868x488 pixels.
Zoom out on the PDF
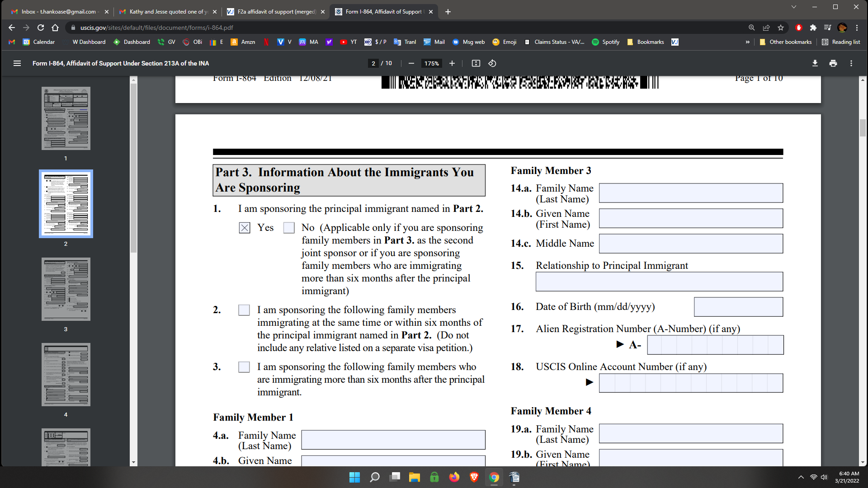tap(411, 63)
